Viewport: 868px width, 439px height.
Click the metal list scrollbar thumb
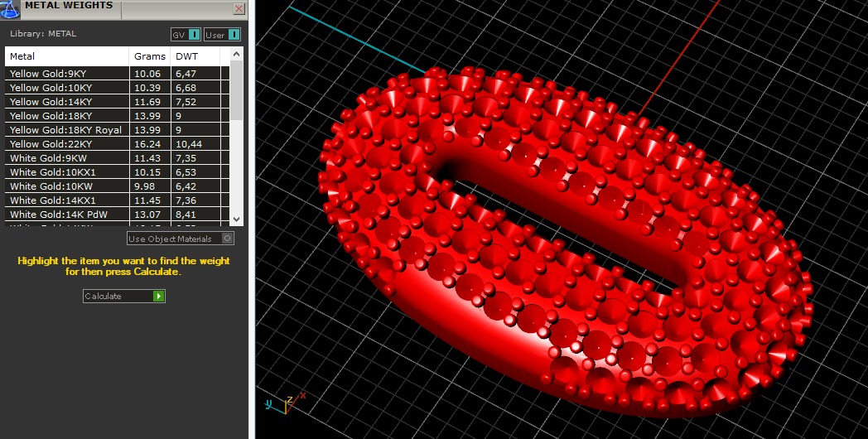[236, 90]
